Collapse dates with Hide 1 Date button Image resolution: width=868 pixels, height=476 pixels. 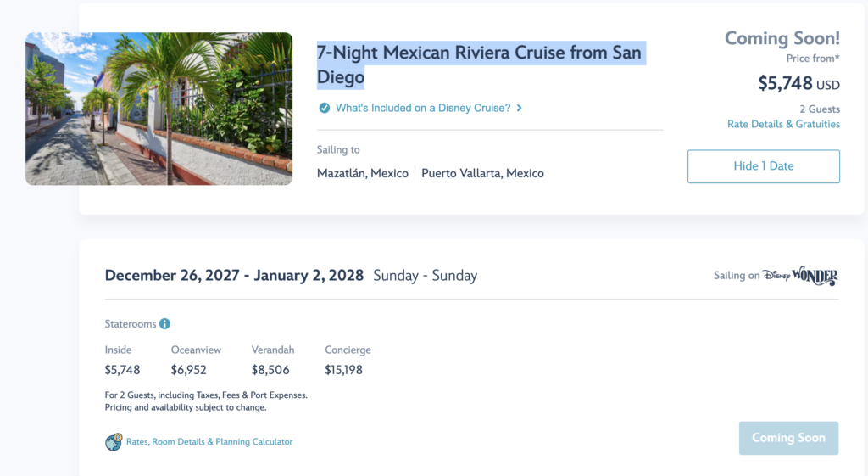[764, 166]
